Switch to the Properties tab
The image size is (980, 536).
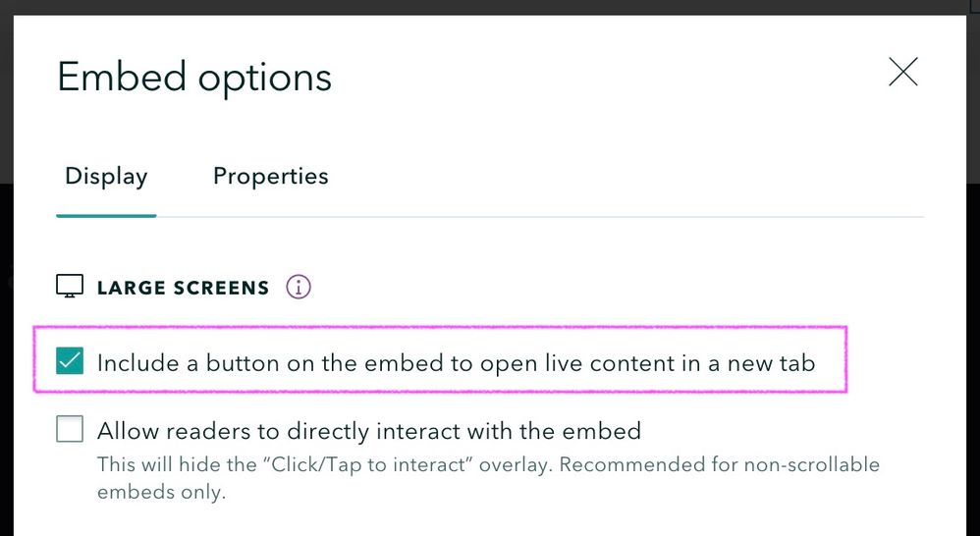(x=270, y=177)
